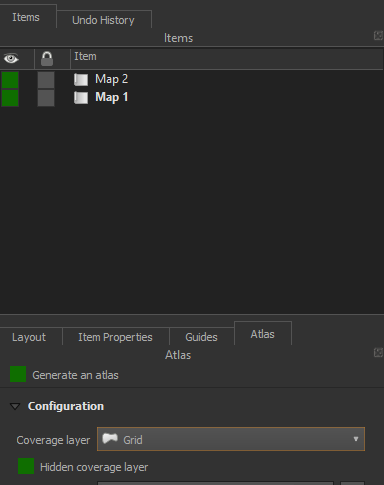Lock the Map 1 item
The image size is (384, 485).
(46, 98)
